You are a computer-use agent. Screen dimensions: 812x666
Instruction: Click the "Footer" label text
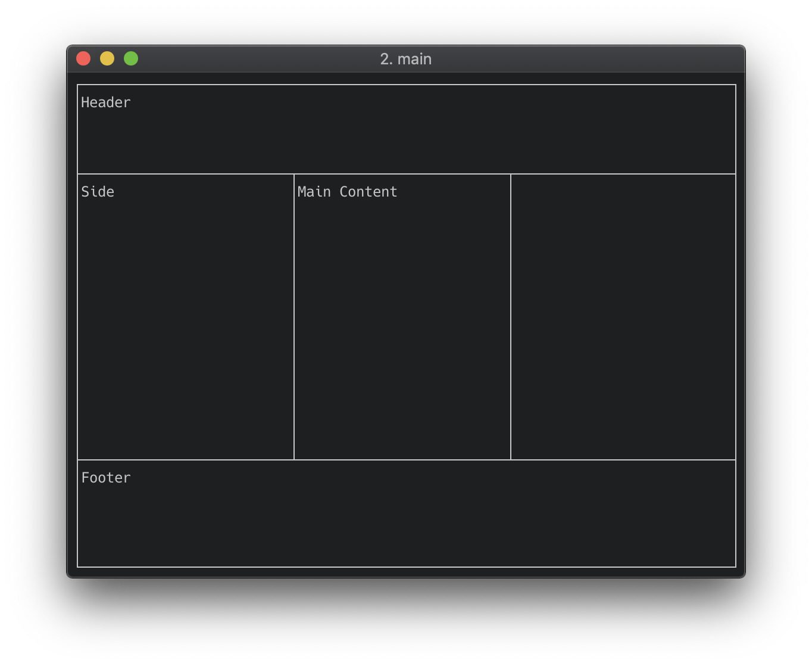(106, 478)
